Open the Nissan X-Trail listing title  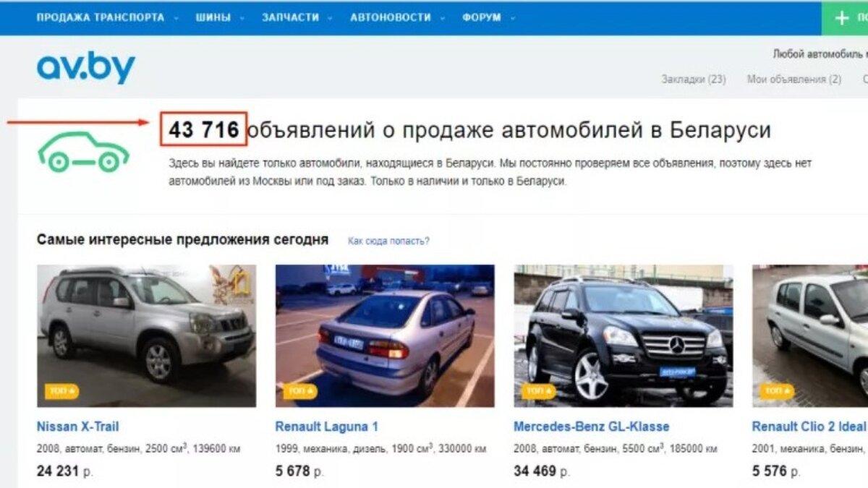[77, 427]
